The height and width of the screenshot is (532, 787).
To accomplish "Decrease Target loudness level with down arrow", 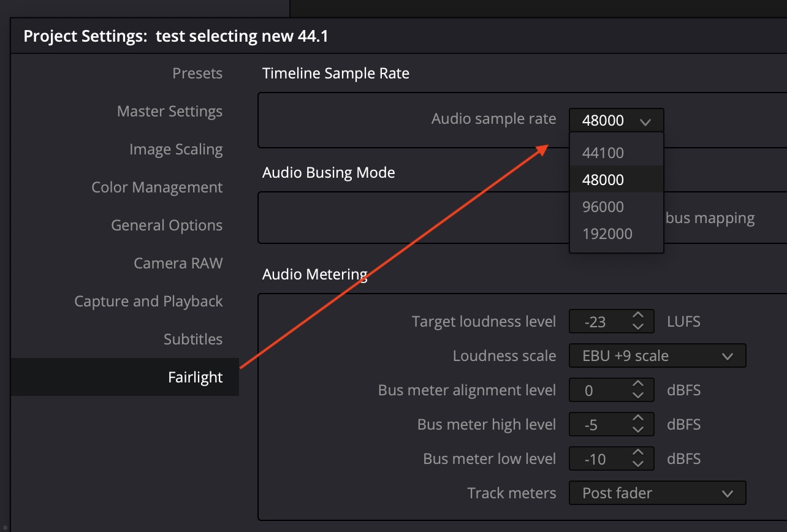I will [638, 327].
